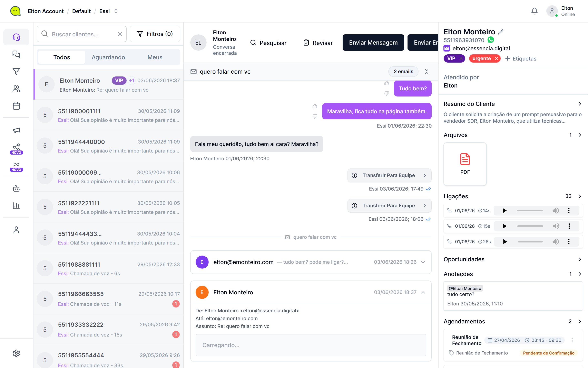
Task: Thumbs up the 'Tudo bem?' message
Action: [386, 83]
